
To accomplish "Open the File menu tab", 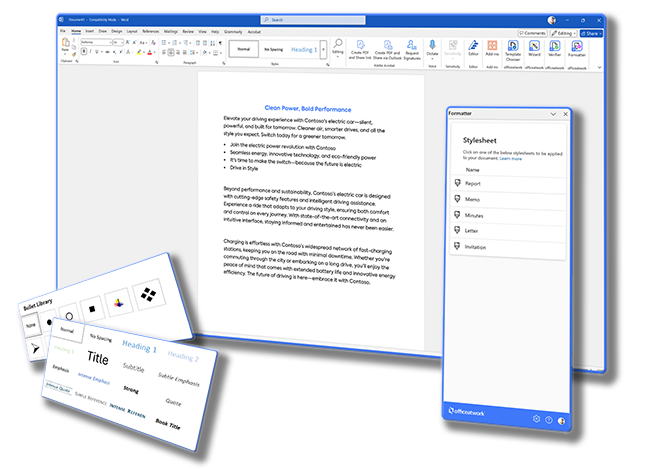I will [x=63, y=31].
